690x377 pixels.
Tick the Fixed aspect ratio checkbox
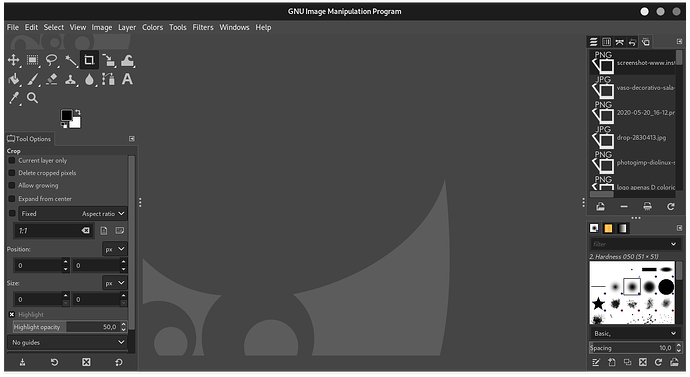tap(12, 213)
